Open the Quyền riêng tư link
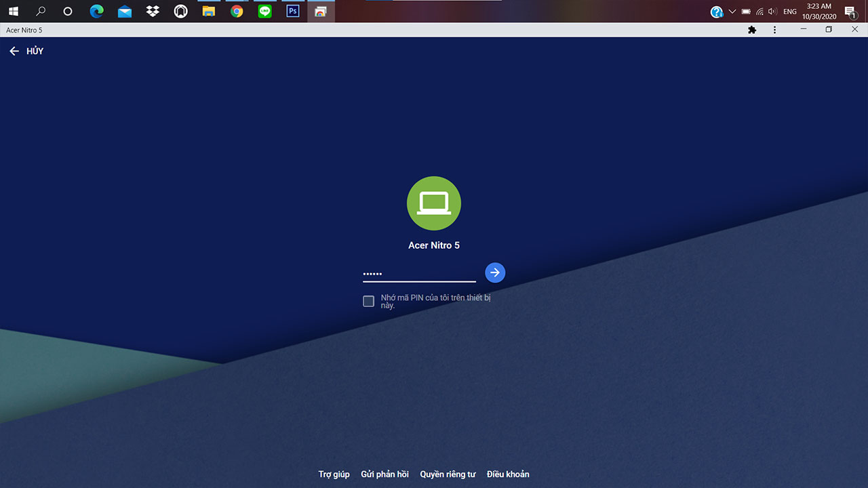This screenshot has height=488, width=868. [448, 474]
